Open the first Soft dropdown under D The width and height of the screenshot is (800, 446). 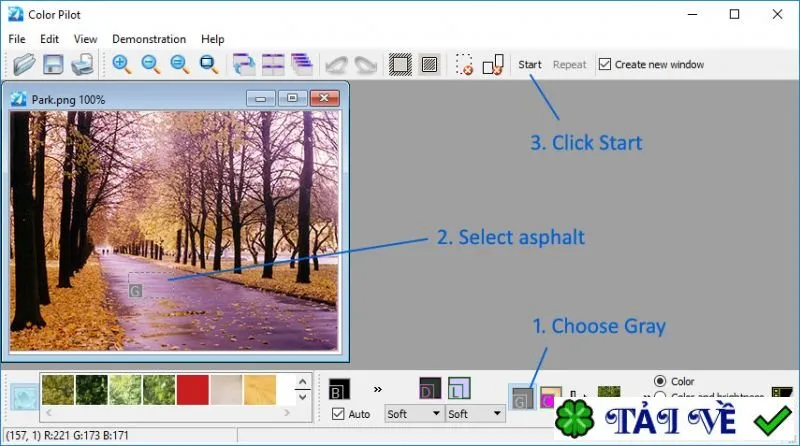click(x=414, y=414)
